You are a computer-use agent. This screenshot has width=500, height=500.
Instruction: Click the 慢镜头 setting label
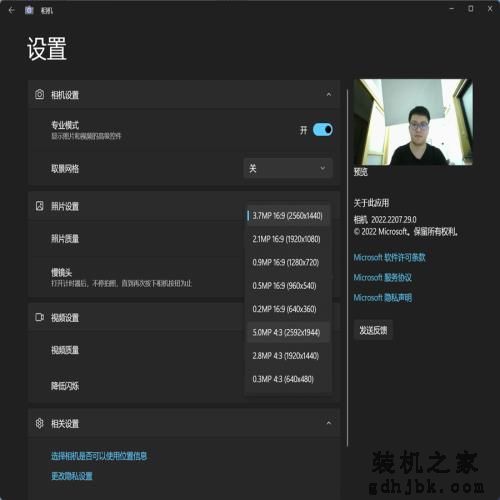(x=61, y=272)
